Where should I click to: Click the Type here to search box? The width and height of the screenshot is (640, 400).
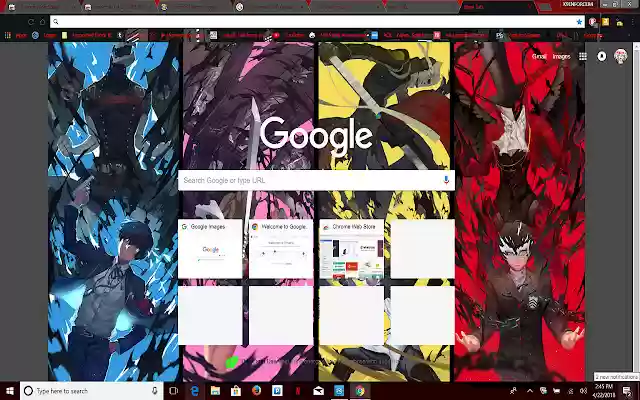pyautogui.click(x=91, y=391)
